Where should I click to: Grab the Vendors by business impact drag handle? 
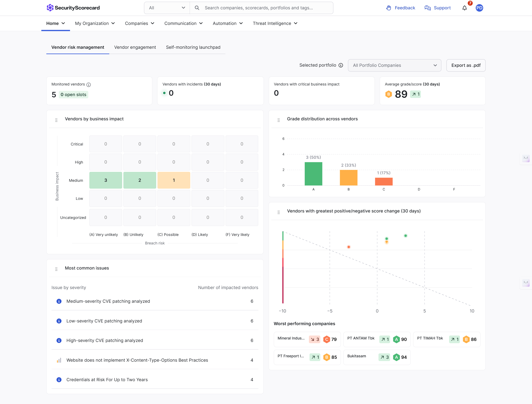click(x=56, y=120)
